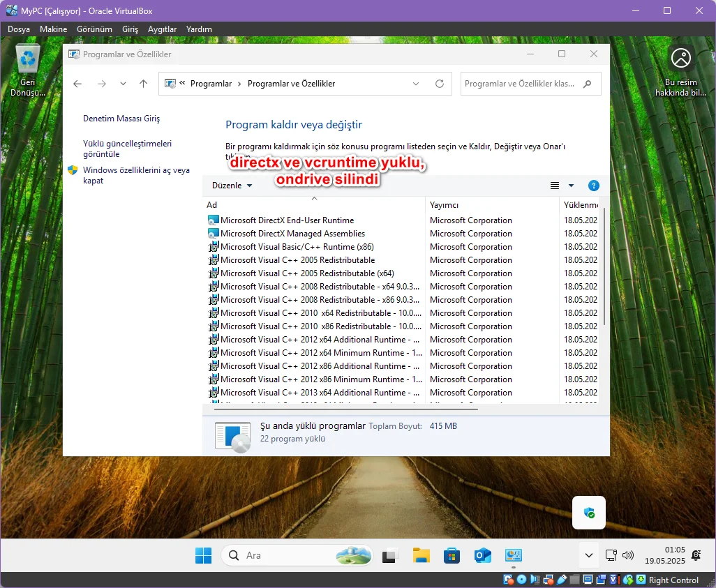This screenshot has width=716, height=588.
Task: Click the Denetim Masası Giriş link
Action: 121,119
